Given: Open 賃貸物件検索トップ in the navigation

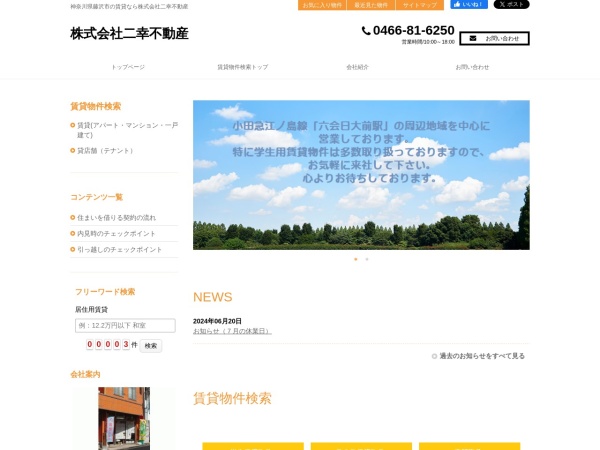Looking at the screenshot, I should (x=243, y=67).
